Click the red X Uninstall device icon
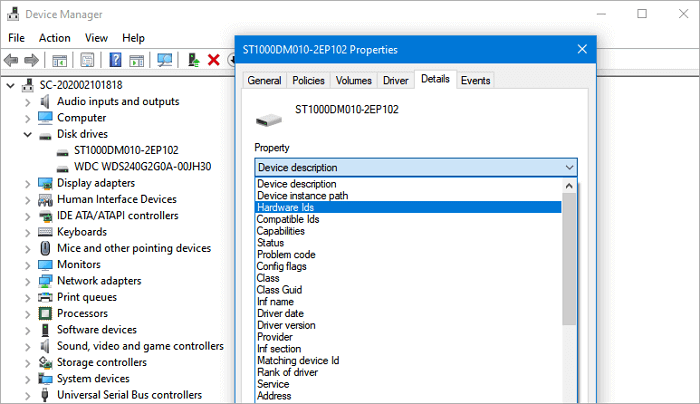700x404 pixels. [x=214, y=61]
